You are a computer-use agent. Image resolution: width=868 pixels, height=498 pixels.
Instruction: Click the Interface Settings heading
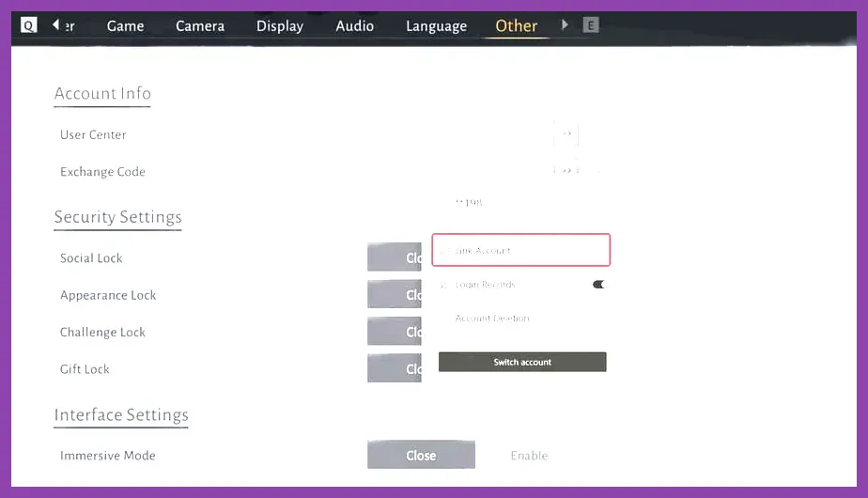(x=121, y=414)
